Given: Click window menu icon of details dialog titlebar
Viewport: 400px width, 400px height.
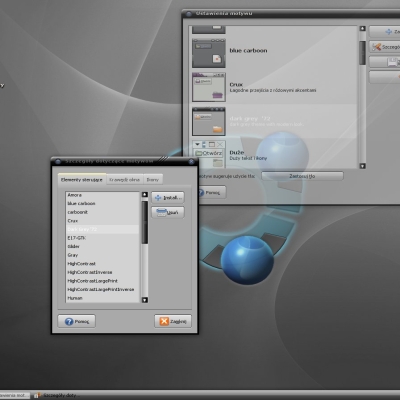Looking at the screenshot, I should pyautogui.click(x=58, y=162).
